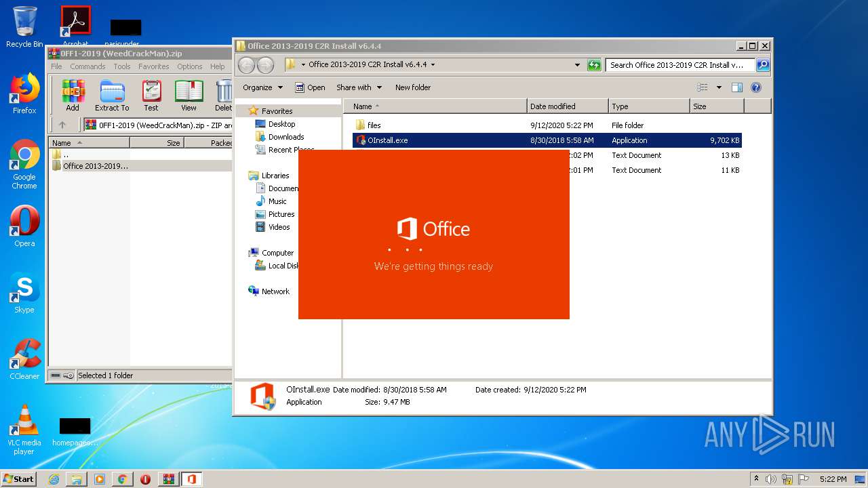Open Recycle Bin desktop icon
Image resolution: width=868 pixels, height=488 pixels.
(24, 27)
